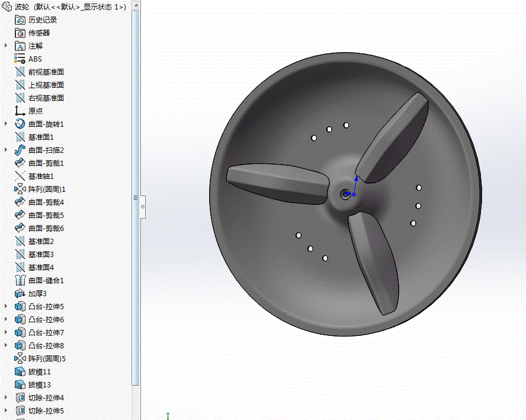Click the impeller center hub hole
Screen dimensions: 526x420
coord(345,194)
